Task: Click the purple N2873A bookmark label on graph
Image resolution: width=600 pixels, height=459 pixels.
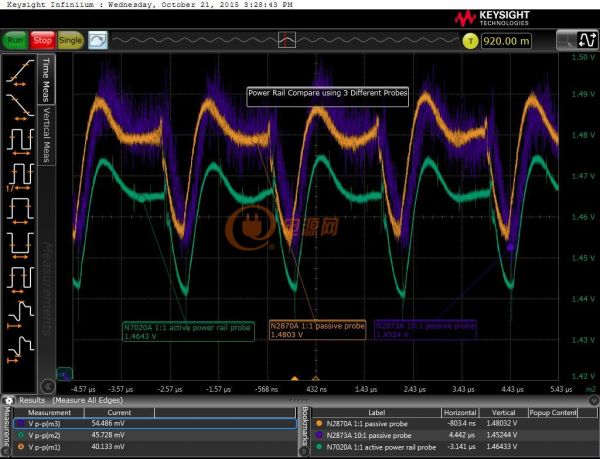Action: [425, 330]
